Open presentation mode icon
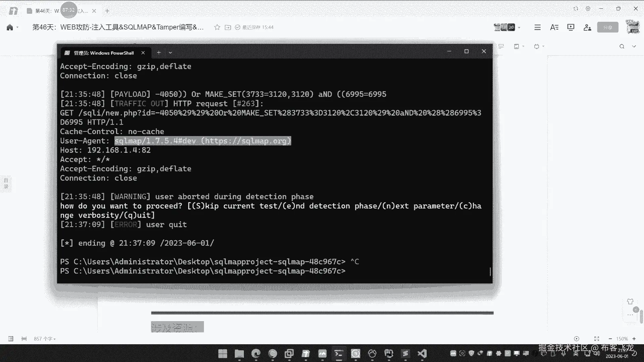This screenshot has width=644, height=362. (571, 27)
